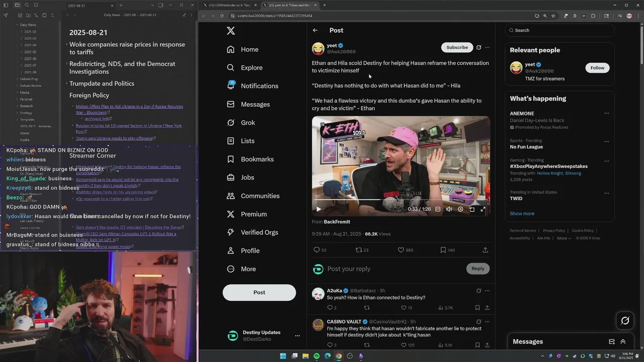Open Grok in X sidebar
Screen dimensions: 644x362
click(x=242, y=123)
